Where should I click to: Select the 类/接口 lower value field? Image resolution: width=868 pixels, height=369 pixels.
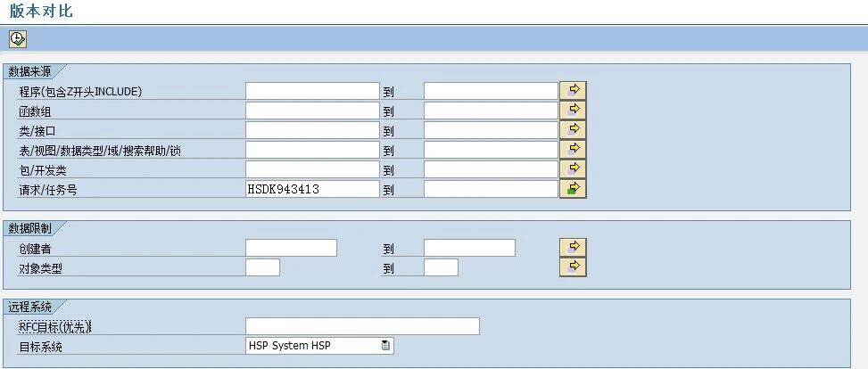coord(312,130)
